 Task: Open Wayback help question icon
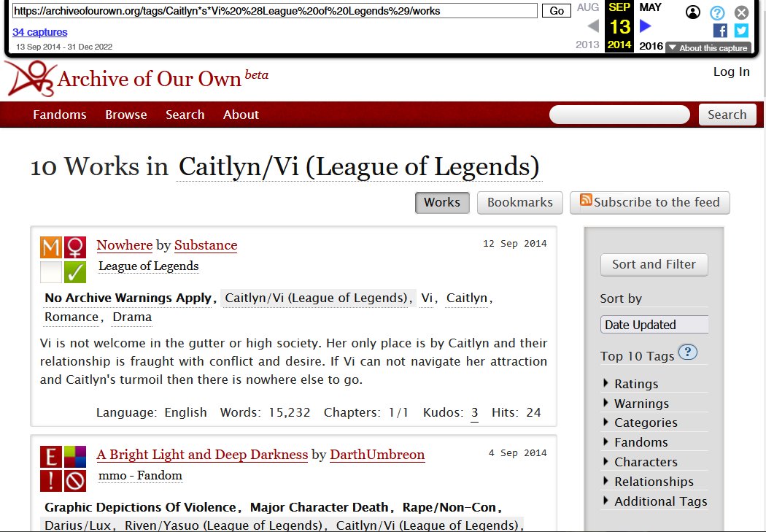pos(717,12)
